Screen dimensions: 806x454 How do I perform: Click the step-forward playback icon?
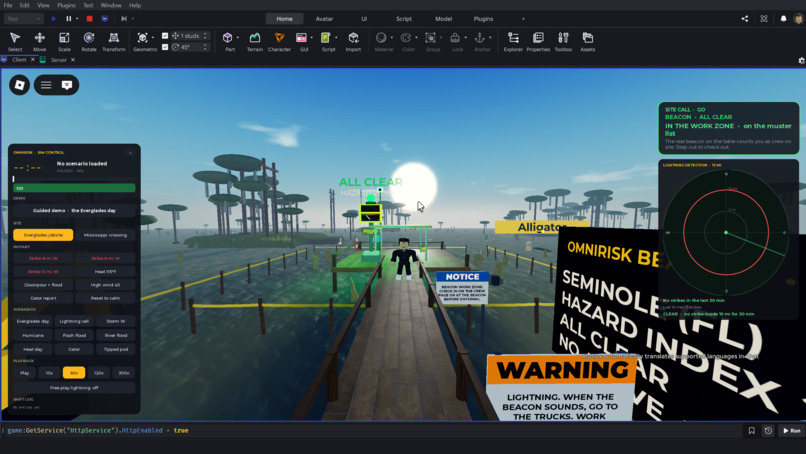[x=124, y=19]
